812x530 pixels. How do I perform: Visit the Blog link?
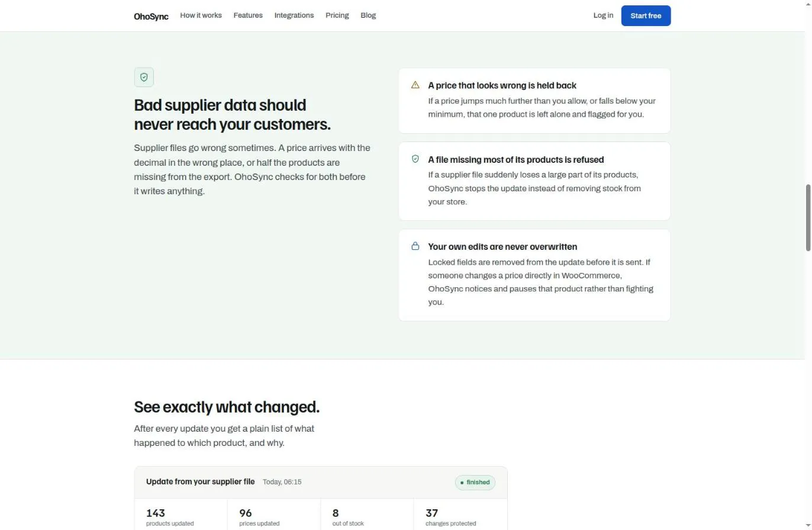[x=368, y=15]
